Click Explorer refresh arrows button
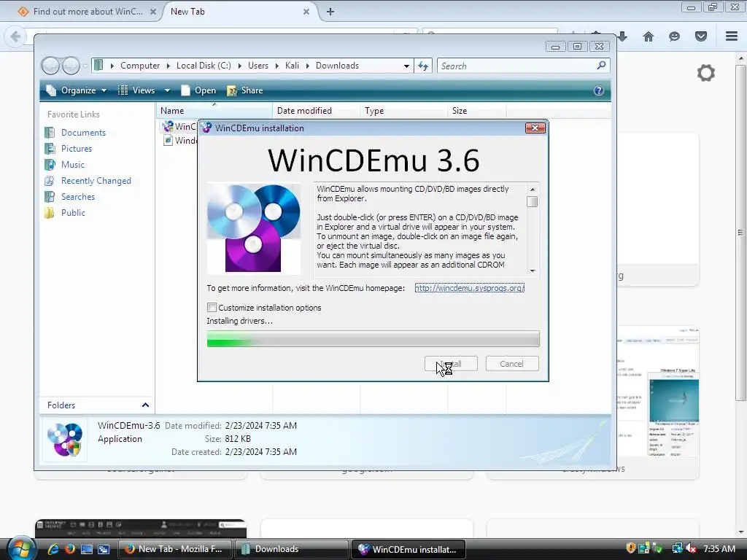This screenshot has width=747, height=560. (423, 66)
